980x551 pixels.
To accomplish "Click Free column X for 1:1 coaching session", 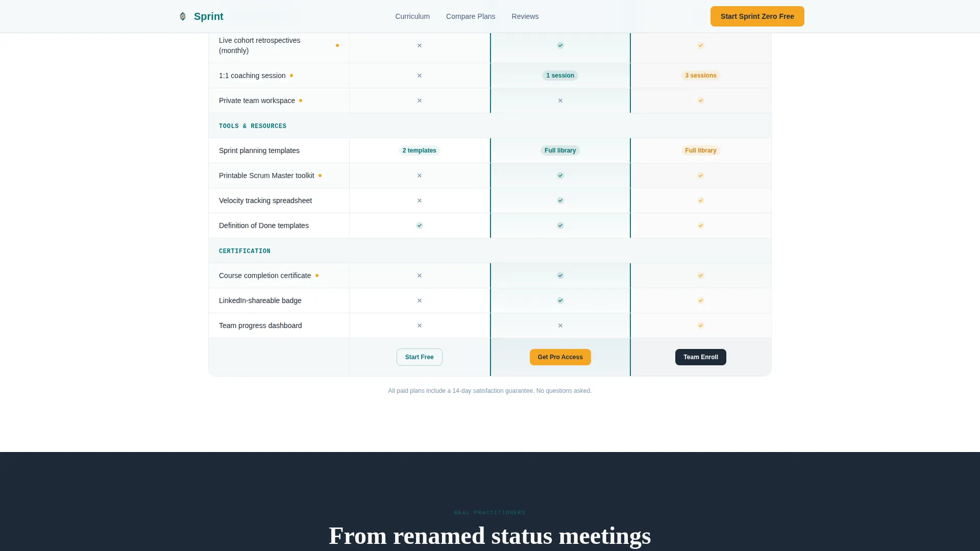I will tap(420, 76).
